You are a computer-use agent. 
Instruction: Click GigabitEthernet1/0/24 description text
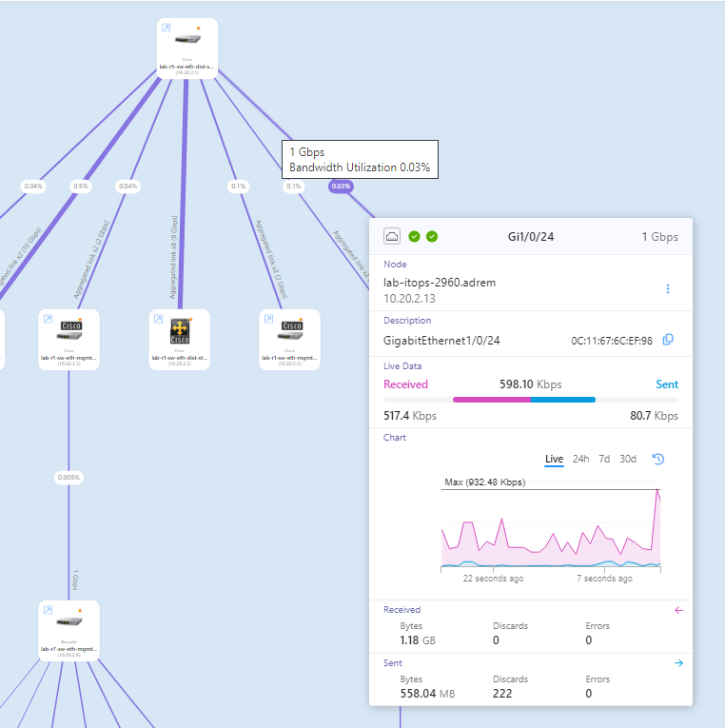click(441, 341)
